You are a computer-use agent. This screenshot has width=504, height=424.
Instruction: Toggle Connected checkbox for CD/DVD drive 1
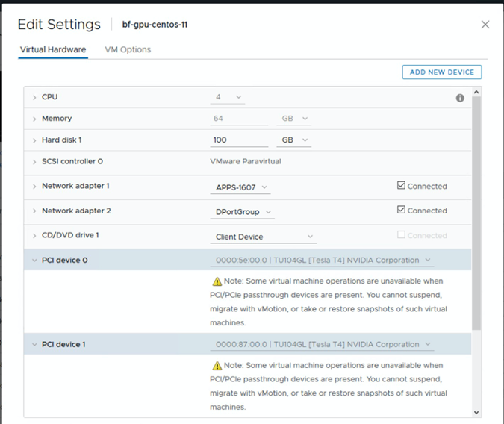coord(402,235)
